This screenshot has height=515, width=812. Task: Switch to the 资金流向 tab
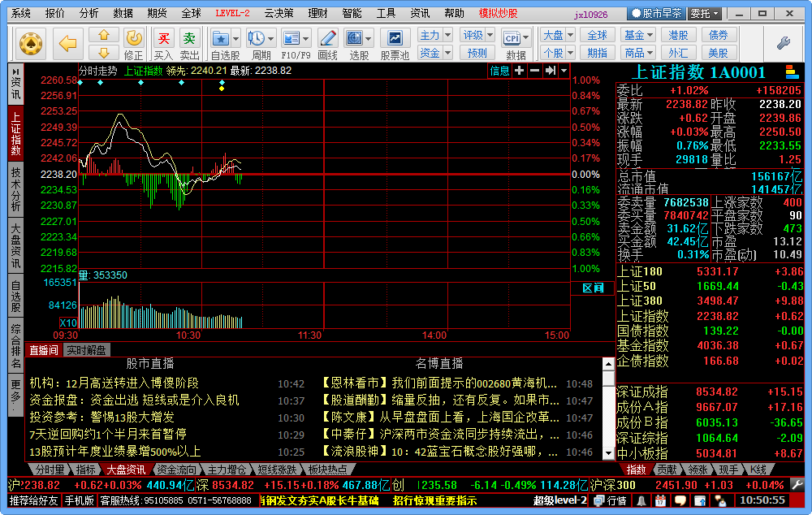coord(176,470)
